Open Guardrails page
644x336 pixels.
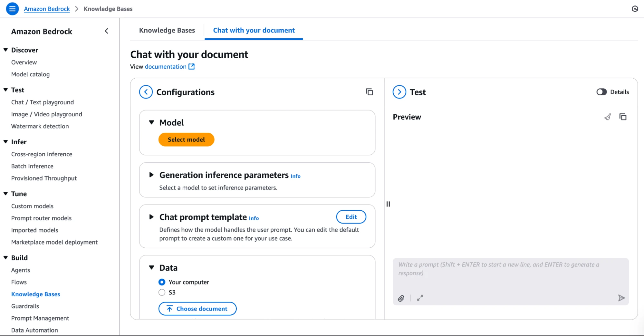(25, 306)
